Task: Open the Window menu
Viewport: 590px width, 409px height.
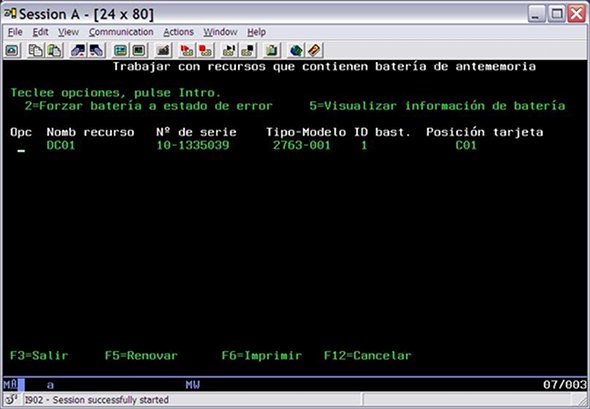Action: [220, 32]
